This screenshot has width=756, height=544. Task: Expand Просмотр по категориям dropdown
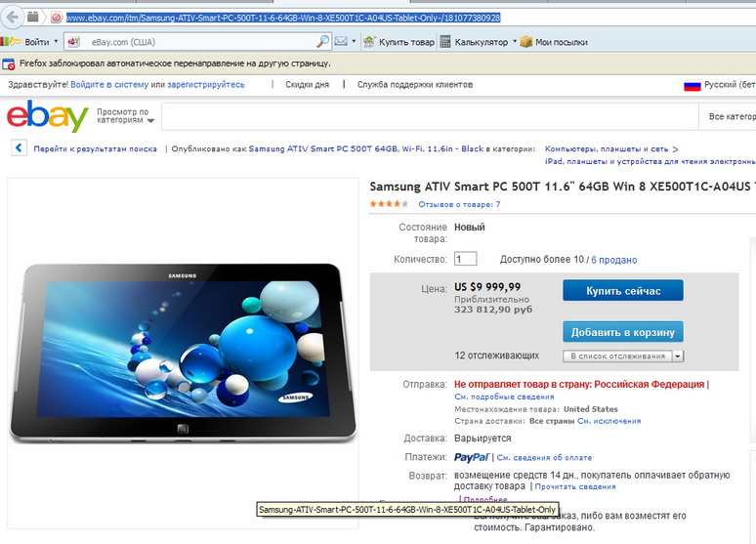(x=125, y=116)
